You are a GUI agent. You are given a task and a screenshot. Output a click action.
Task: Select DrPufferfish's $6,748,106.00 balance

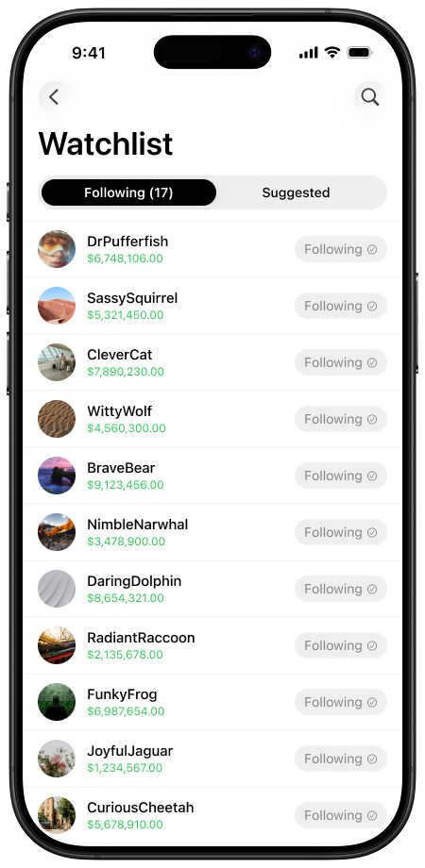tap(126, 259)
